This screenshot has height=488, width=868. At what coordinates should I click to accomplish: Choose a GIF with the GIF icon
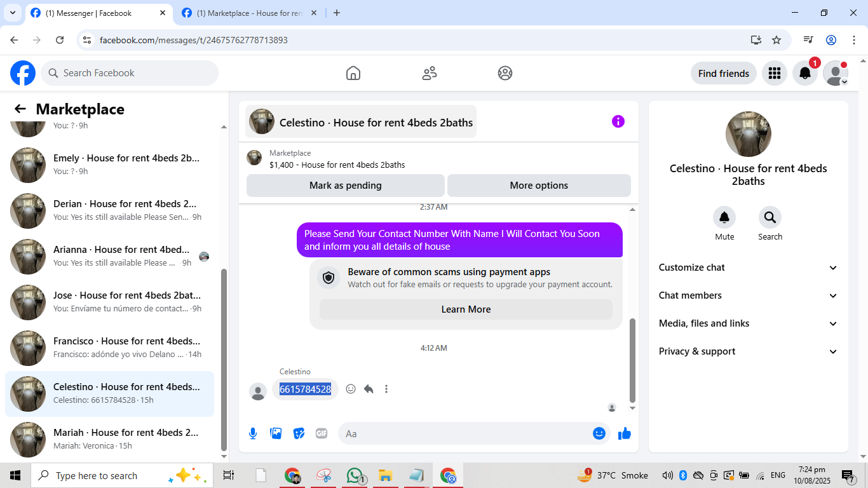click(x=322, y=433)
